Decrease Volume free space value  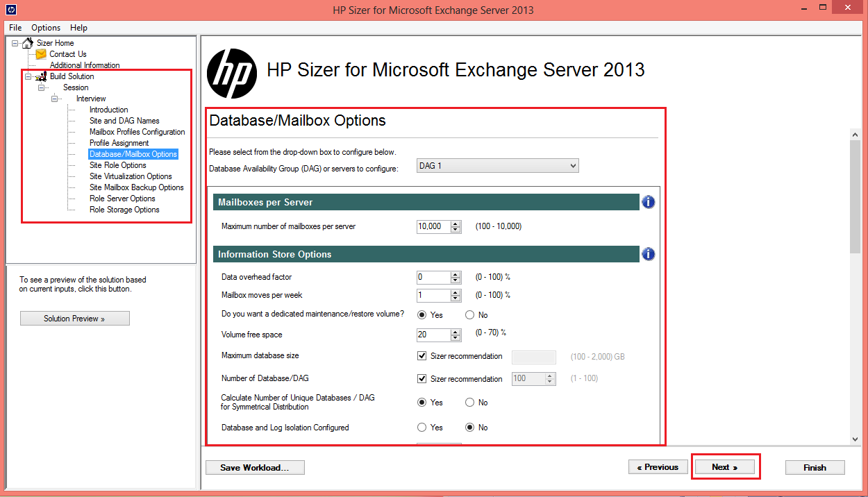tap(456, 338)
